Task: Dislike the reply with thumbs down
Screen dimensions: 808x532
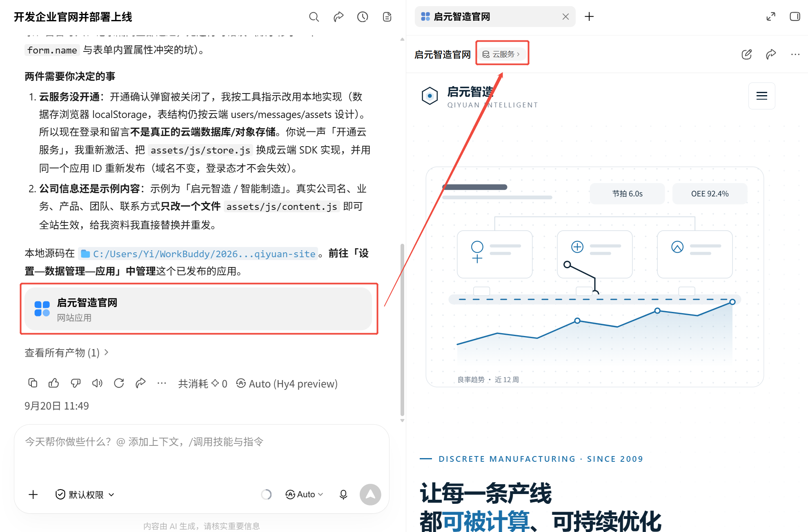Action: pyautogui.click(x=76, y=383)
